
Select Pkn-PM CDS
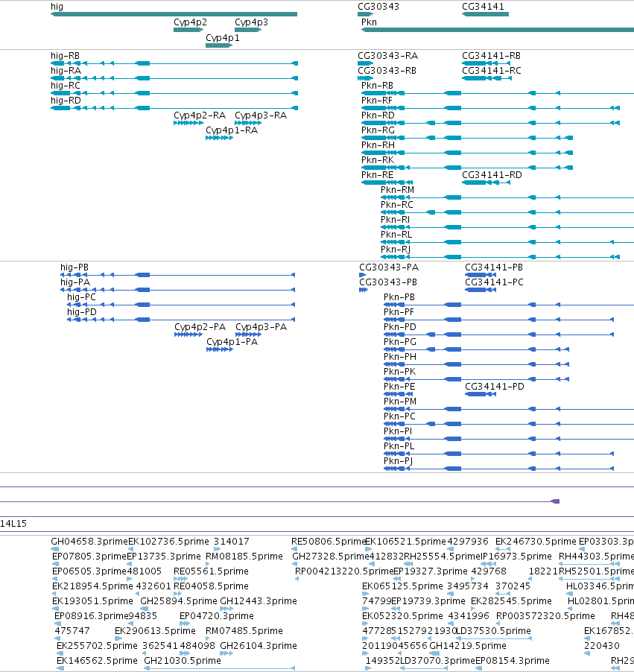(x=509, y=409)
